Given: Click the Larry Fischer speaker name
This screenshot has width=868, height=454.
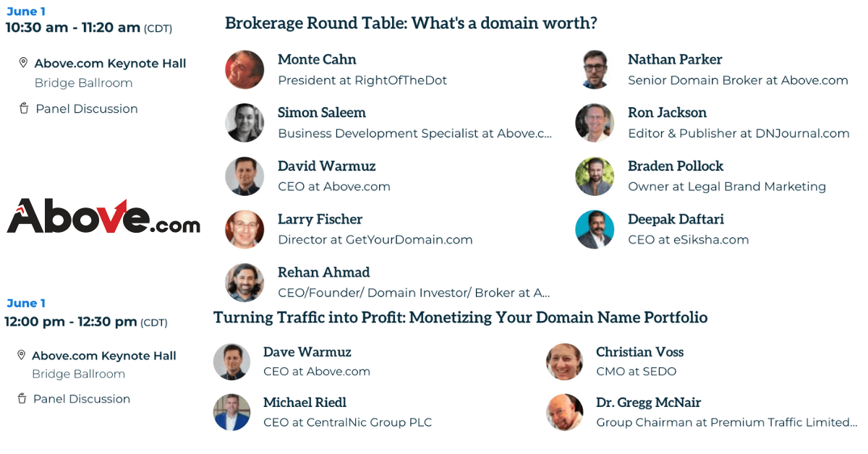Looking at the screenshot, I should coord(320,219).
